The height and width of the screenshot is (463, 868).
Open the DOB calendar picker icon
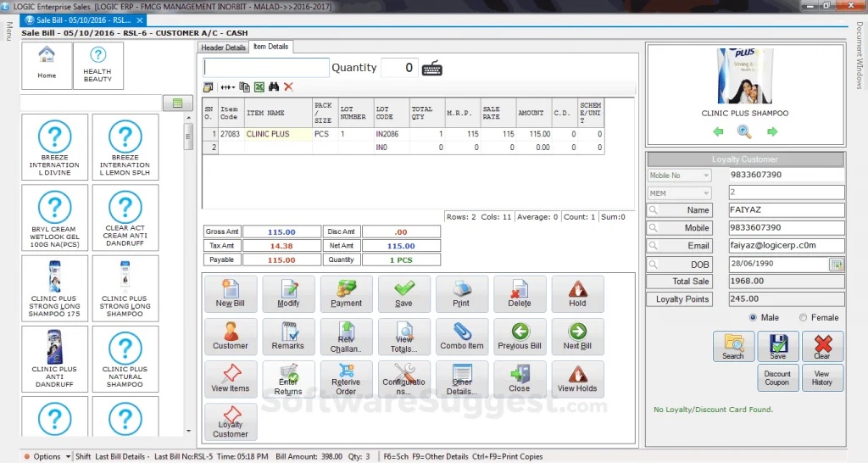(836, 265)
